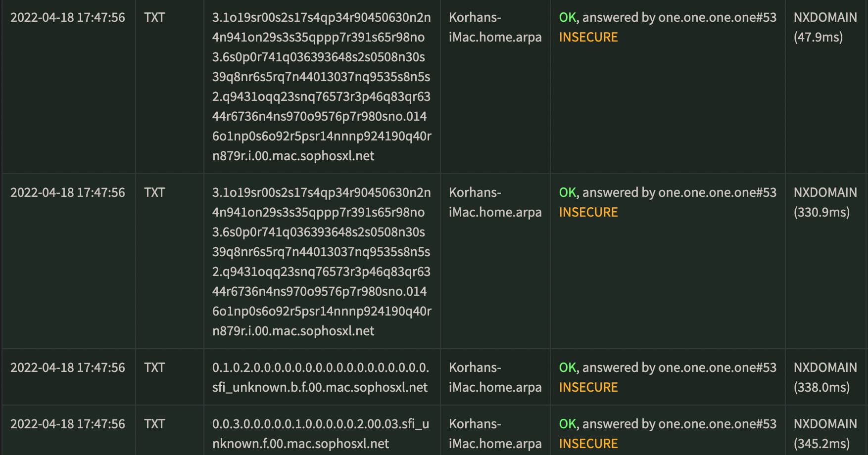
Task: Click the 345.2ms NXDOMAIN reply cell
Action: click(x=825, y=434)
